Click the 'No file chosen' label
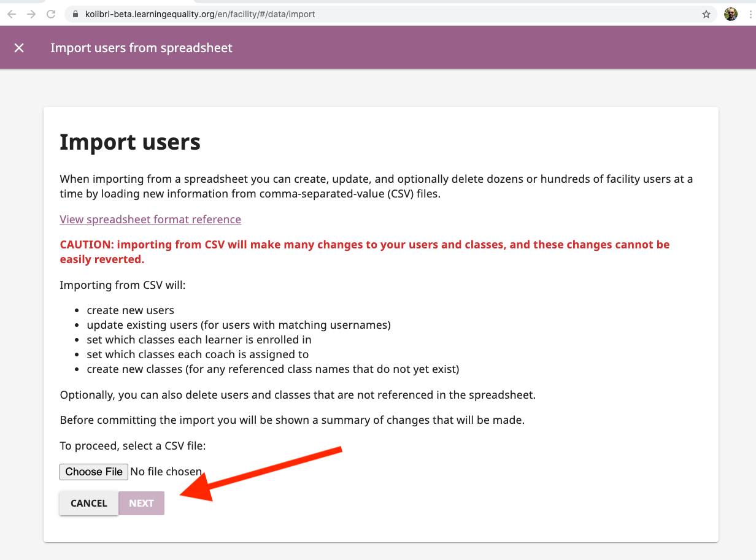Viewport: 756px width, 560px height. (x=166, y=472)
